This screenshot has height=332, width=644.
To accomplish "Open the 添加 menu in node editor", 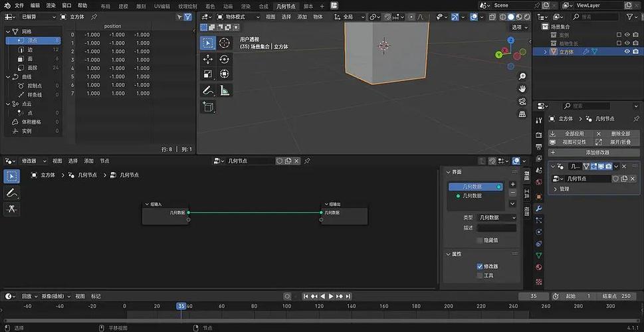I will coord(88,161).
